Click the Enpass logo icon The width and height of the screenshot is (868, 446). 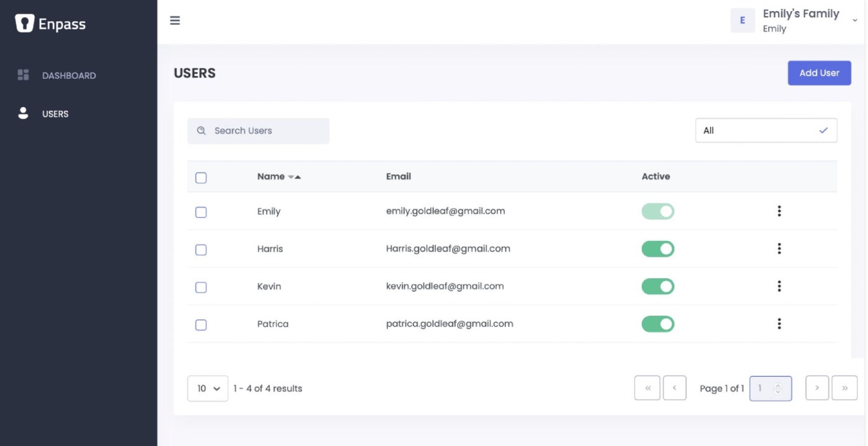coord(24,24)
